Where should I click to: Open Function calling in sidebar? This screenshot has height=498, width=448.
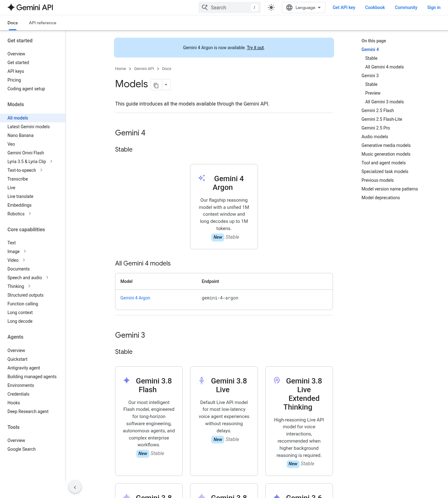(x=23, y=304)
